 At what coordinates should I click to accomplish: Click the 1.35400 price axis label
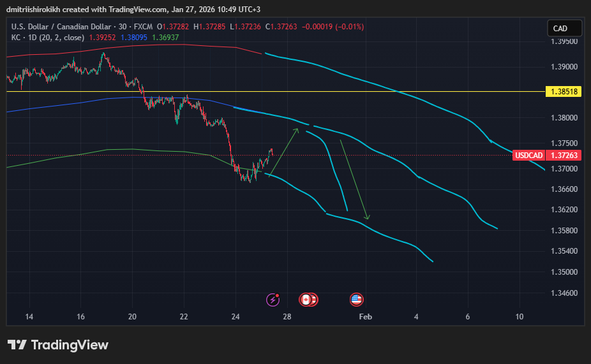coord(564,251)
